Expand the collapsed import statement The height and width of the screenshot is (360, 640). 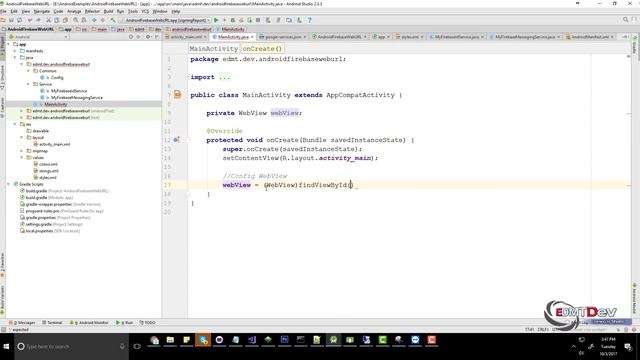[x=224, y=77]
